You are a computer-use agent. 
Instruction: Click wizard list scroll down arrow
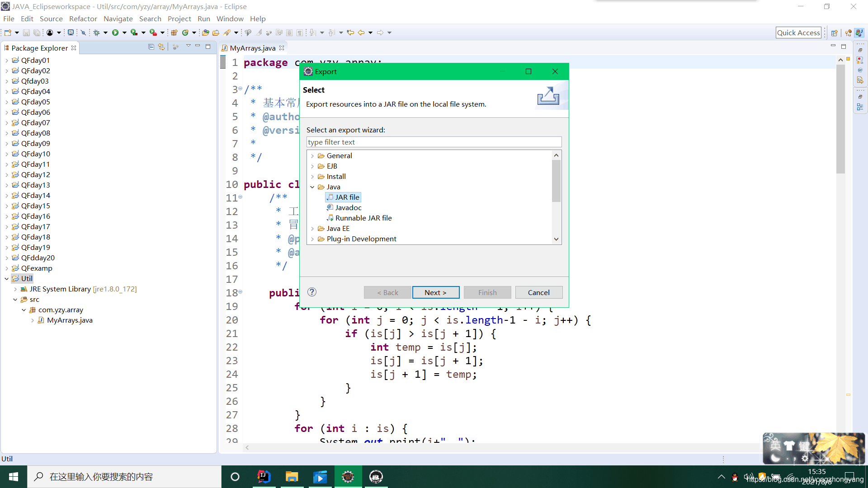point(556,239)
